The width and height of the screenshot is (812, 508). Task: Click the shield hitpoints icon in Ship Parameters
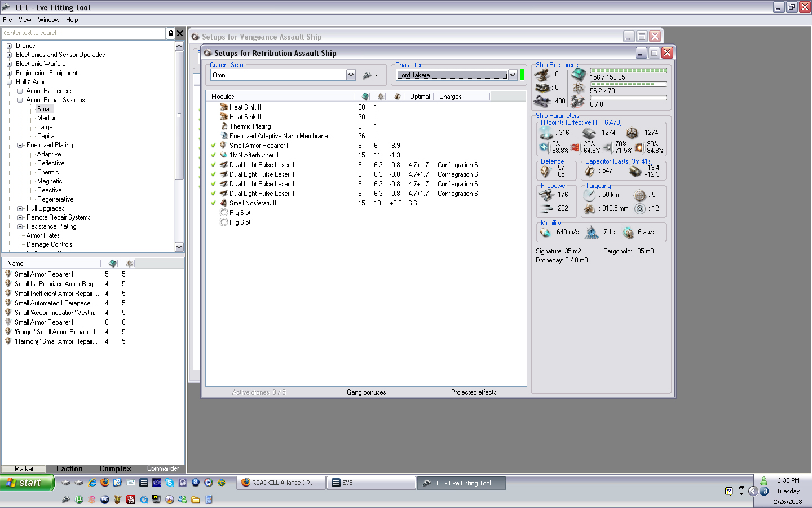click(546, 133)
